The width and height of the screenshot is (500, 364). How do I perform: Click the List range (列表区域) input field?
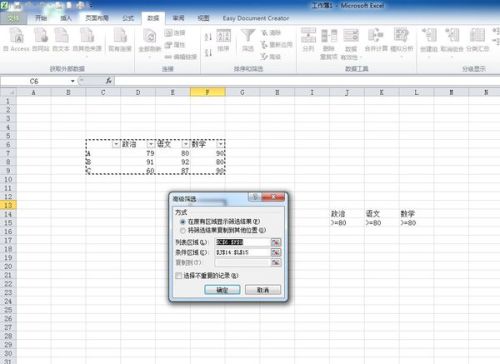tap(243, 242)
